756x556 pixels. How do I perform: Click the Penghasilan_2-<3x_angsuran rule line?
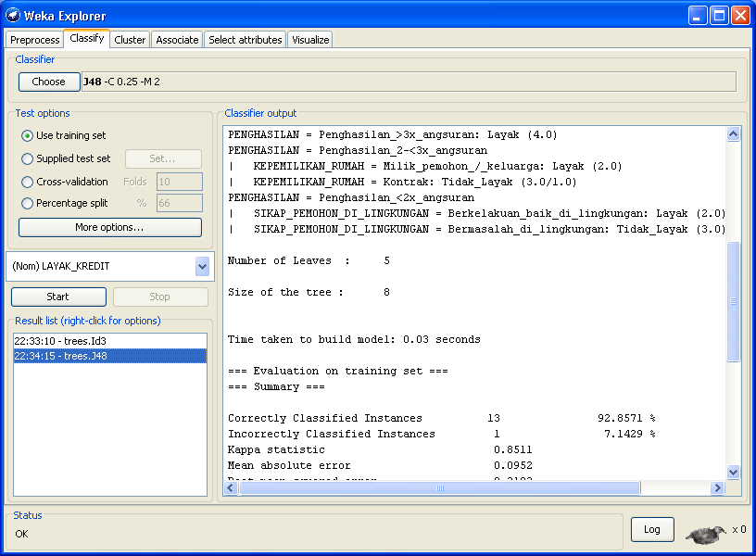(358, 150)
